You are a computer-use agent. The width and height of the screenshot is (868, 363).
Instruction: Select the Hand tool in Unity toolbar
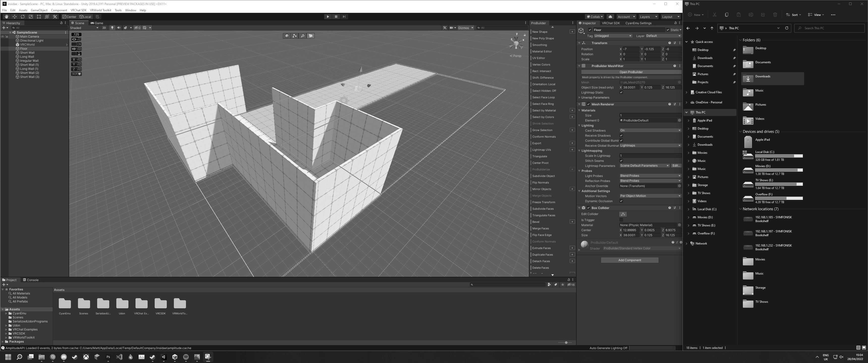click(x=6, y=16)
